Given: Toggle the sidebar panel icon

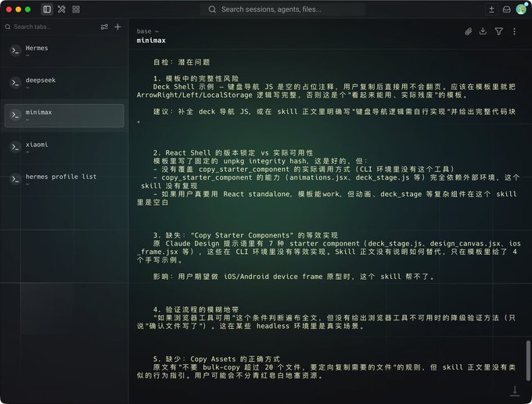Looking at the screenshot, I should pyautogui.click(x=47, y=9).
